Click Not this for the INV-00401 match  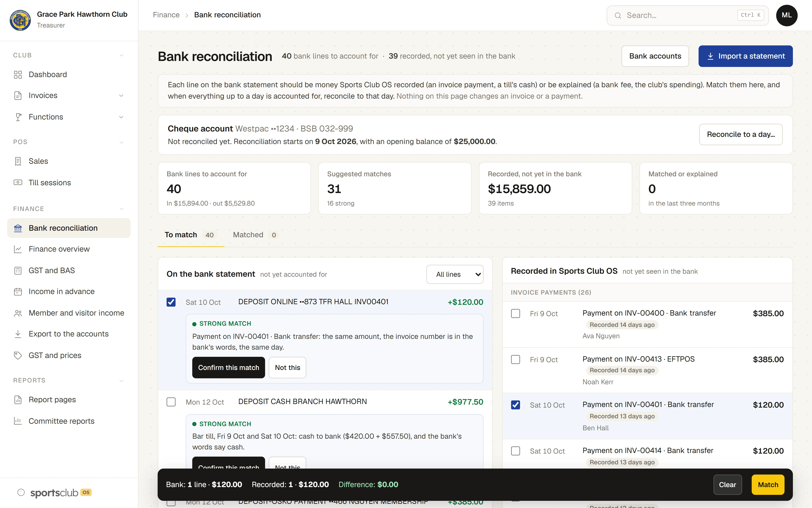(x=287, y=368)
